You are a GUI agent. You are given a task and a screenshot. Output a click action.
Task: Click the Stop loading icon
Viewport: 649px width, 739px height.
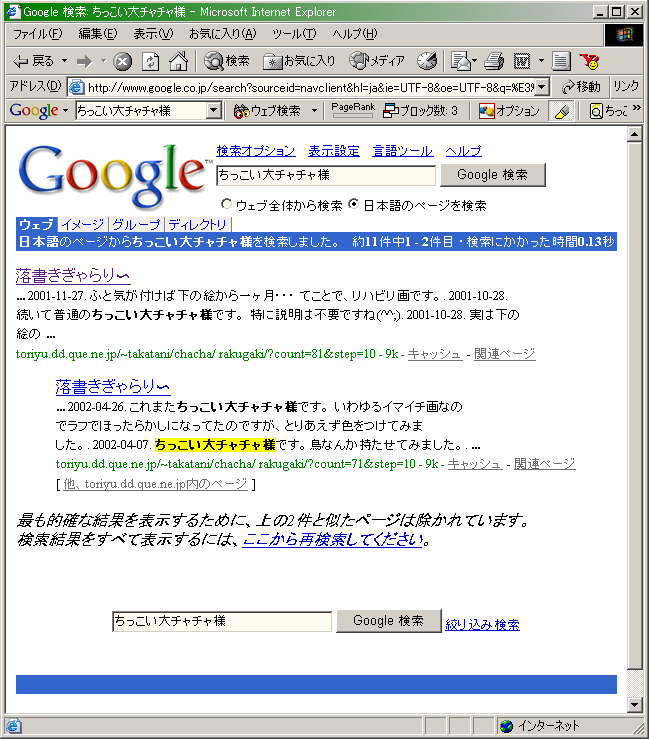pos(123,61)
